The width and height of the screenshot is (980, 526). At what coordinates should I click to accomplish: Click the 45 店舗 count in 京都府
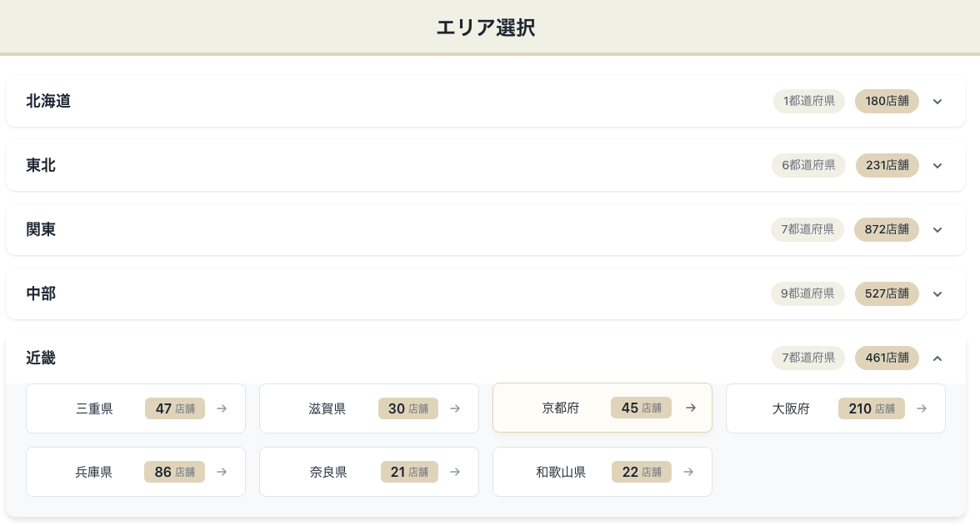click(x=641, y=408)
